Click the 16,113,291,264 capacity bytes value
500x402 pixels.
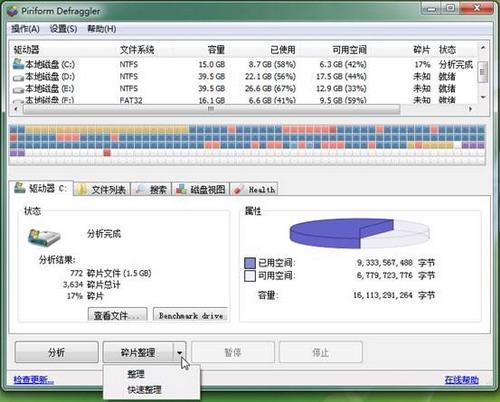click(383, 295)
